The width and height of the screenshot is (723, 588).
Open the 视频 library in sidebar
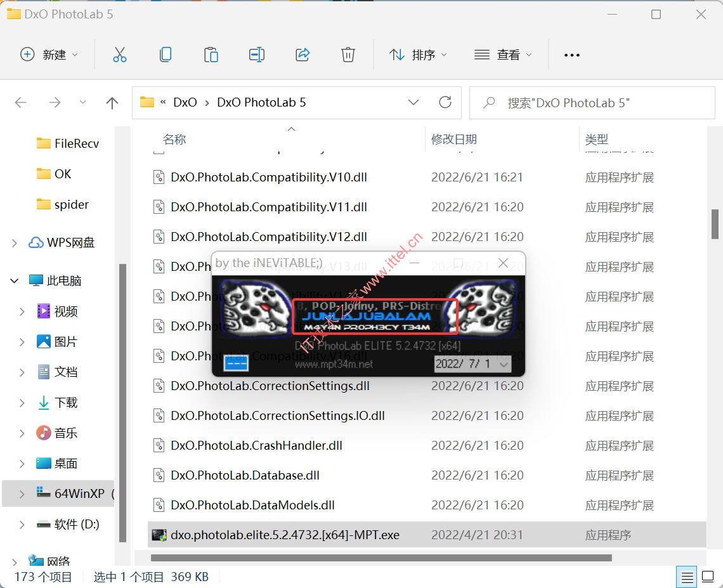pyautogui.click(x=57, y=311)
